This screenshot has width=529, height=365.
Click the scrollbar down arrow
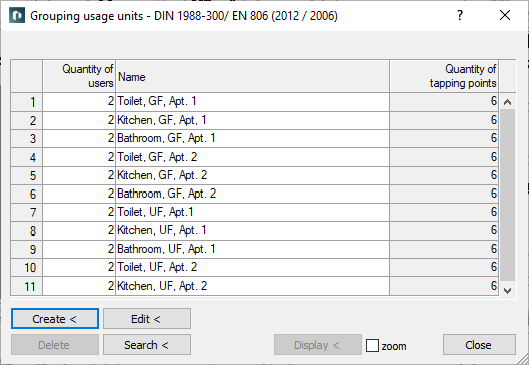(507, 290)
